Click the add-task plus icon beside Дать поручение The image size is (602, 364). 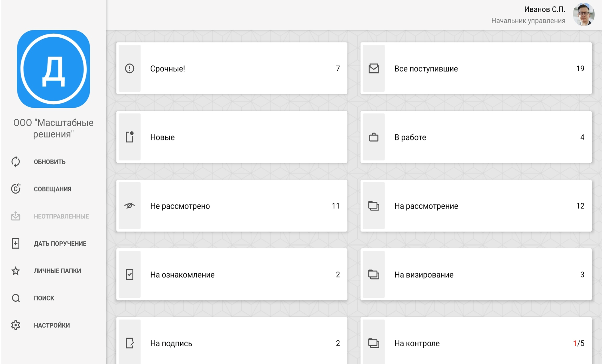(16, 243)
